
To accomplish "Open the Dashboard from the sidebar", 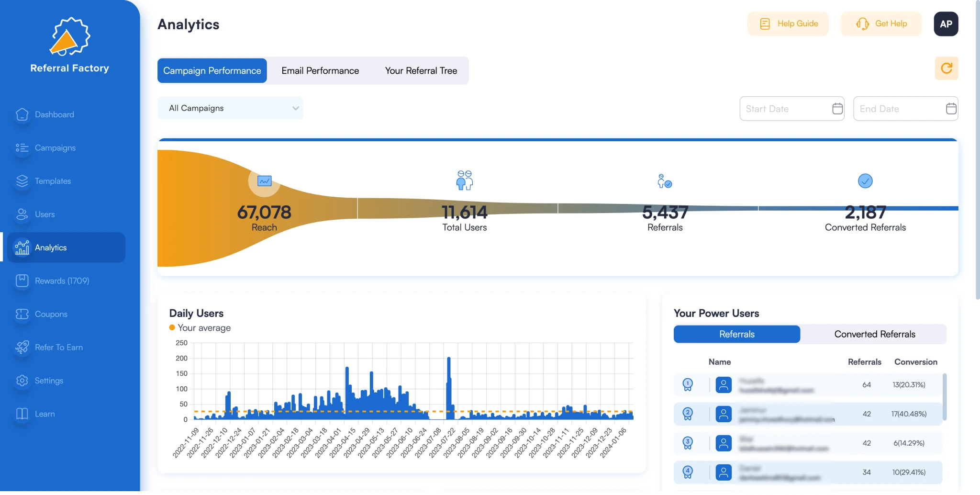I will pyautogui.click(x=54, y=114).
